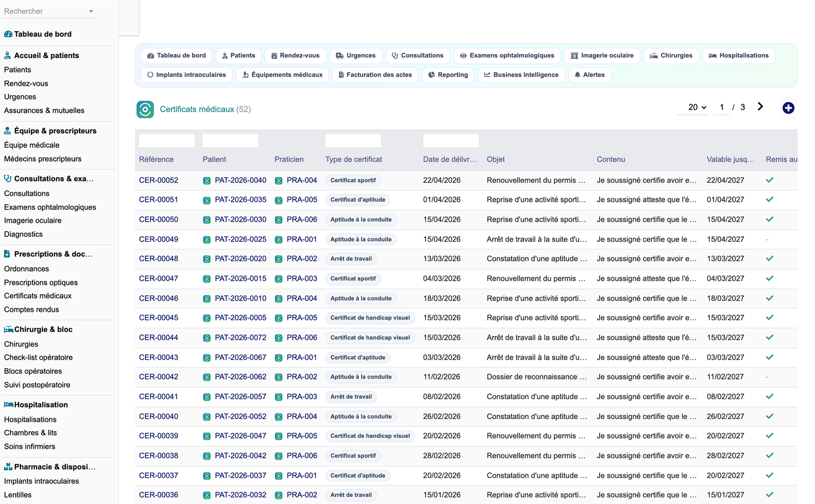Toggle Remis au checkmark for CER-00036
Viewport: 815px width, 504px height.
click(x=770, y=495)
